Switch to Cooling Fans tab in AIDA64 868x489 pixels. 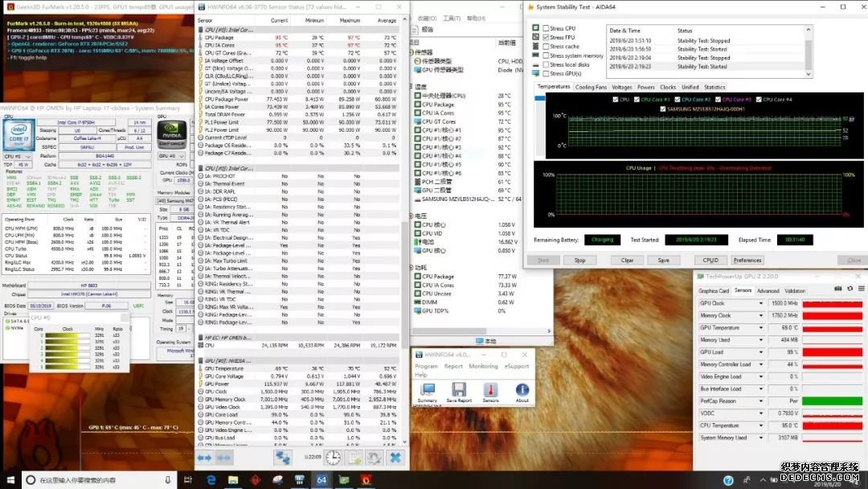coord(591,88)
